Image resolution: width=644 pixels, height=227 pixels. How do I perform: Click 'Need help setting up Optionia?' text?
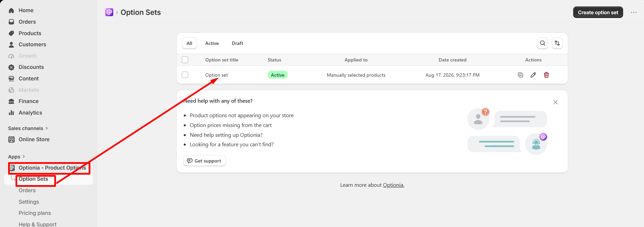(226, 135)
